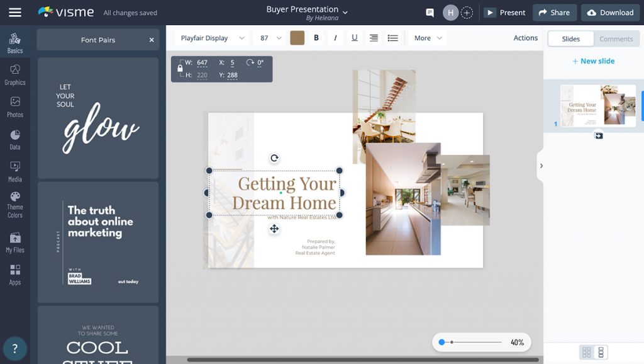
Task: Open the Data sidebar panel
Action: (x=15, y=139)
